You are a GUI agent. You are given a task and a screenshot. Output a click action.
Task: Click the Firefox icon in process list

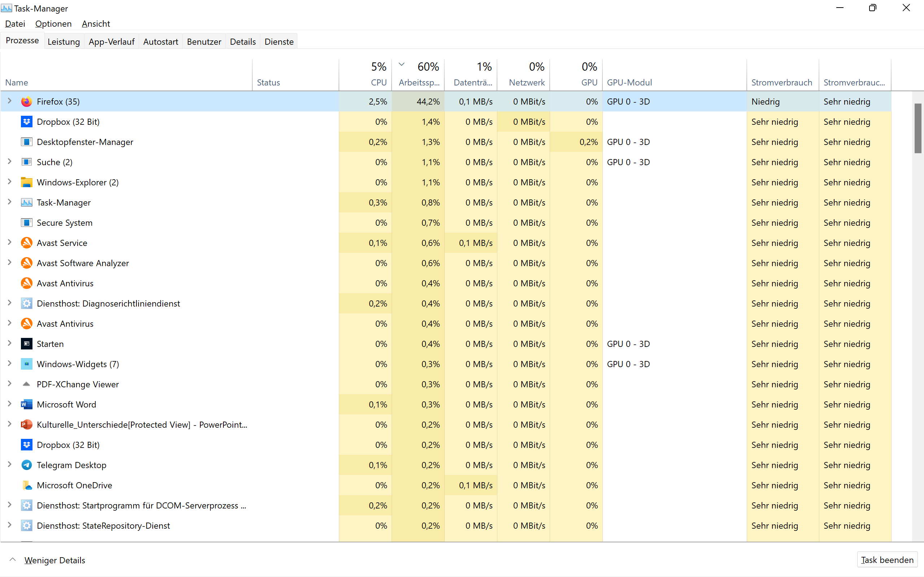coord(26,101)
